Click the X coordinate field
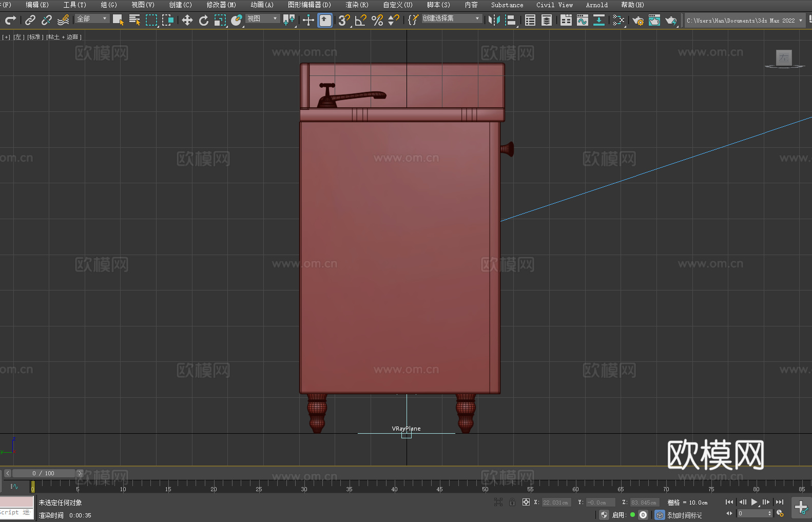Image resolution: width=812 pixels, height=522 pixels. 556,502
